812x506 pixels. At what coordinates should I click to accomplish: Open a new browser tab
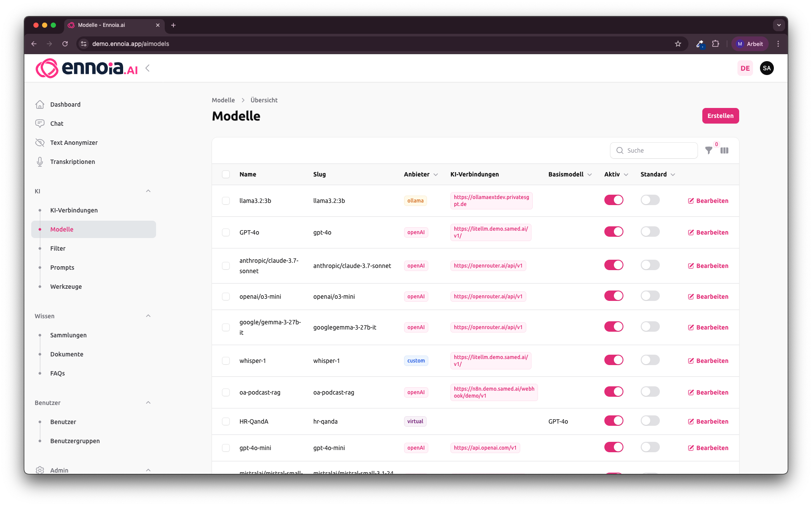[173, 25]
